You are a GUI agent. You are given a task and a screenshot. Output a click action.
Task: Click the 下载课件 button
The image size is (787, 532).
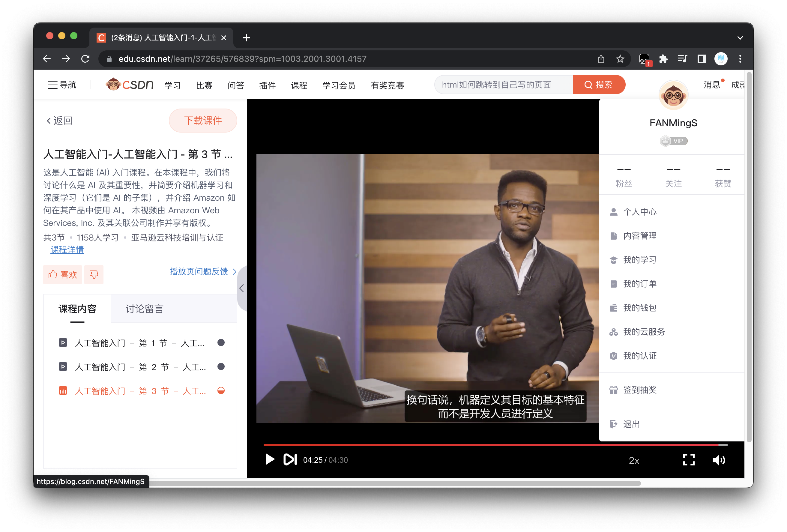203,121
